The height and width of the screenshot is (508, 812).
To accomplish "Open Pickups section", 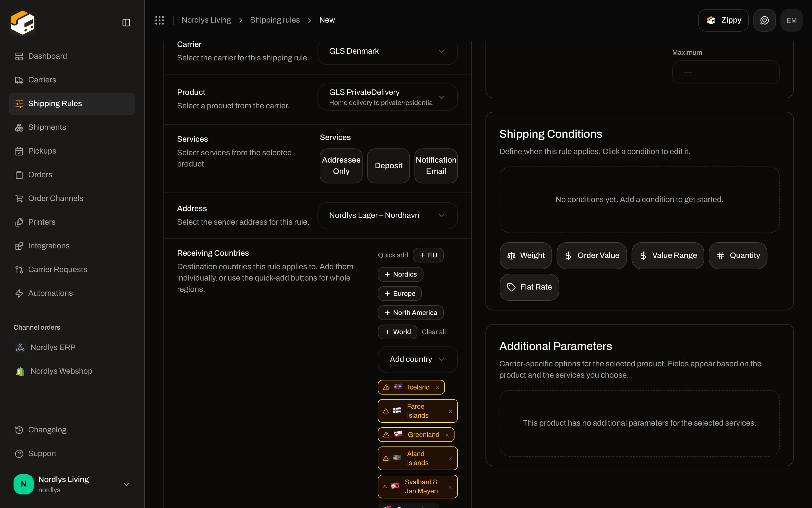I will tap(72, 151).
